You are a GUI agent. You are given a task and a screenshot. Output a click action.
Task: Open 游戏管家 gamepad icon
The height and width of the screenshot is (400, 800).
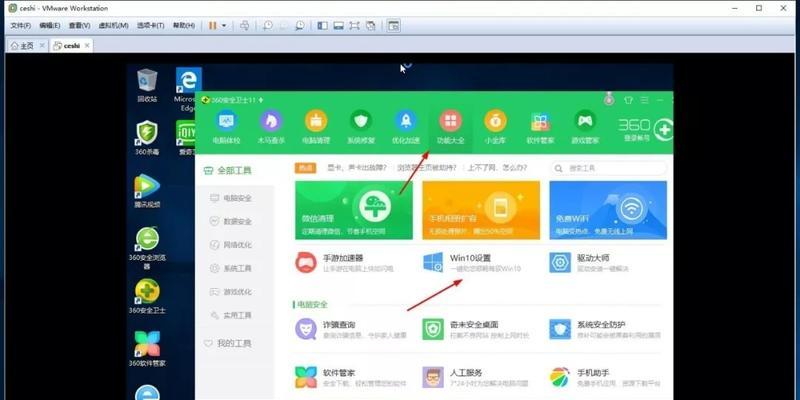[x=585, y=127]
